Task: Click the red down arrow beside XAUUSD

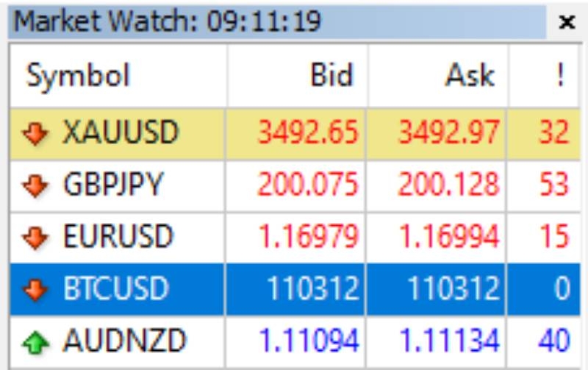Action: (x=35, y=134)
